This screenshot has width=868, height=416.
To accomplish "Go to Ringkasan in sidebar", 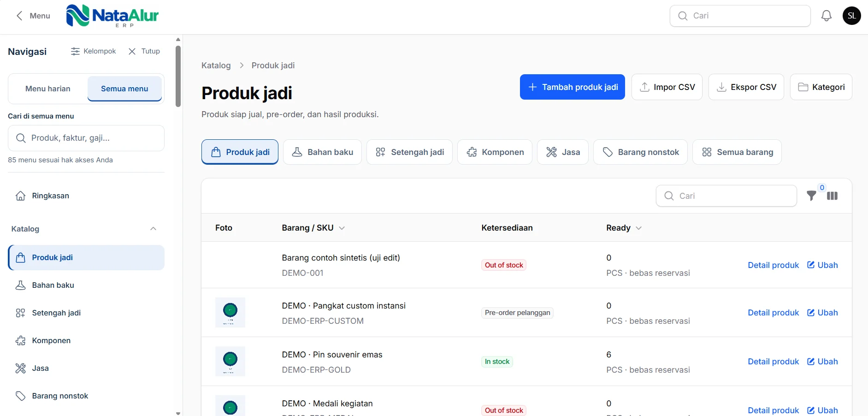I will (x=86, y=196).
